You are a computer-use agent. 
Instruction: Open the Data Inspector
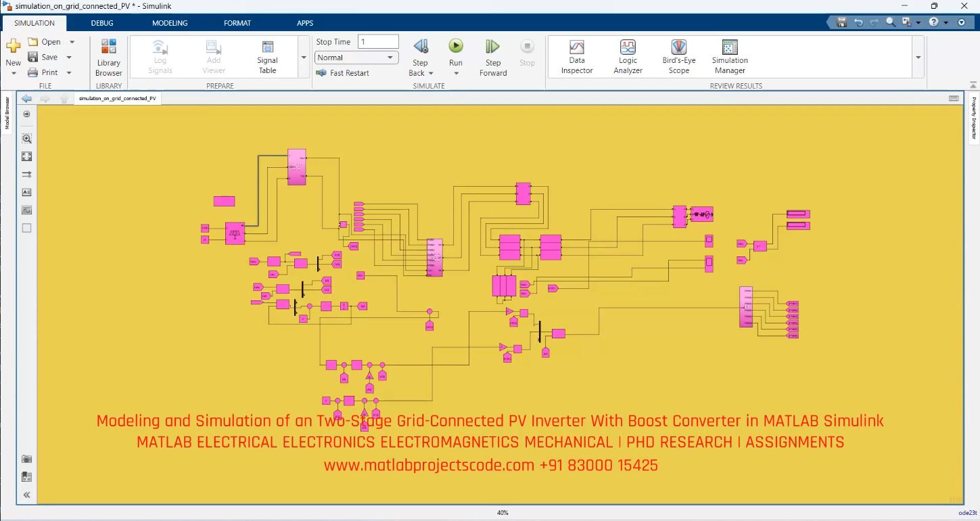576,56
